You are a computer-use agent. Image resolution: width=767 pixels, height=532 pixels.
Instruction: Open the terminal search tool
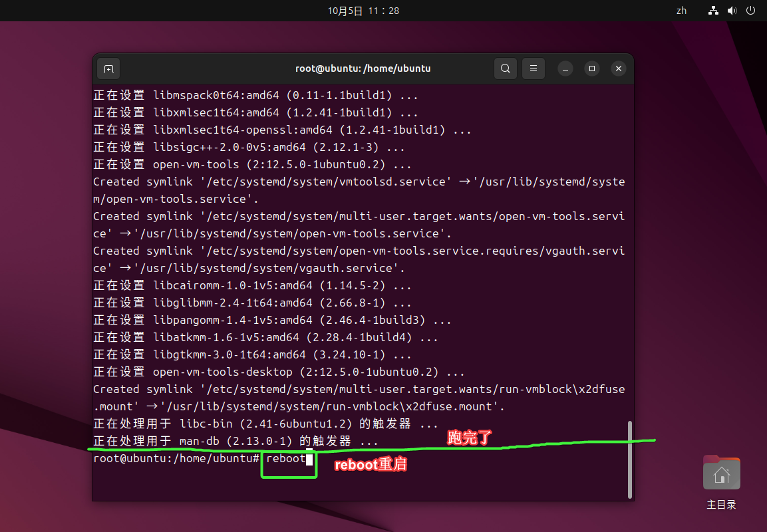506,69
